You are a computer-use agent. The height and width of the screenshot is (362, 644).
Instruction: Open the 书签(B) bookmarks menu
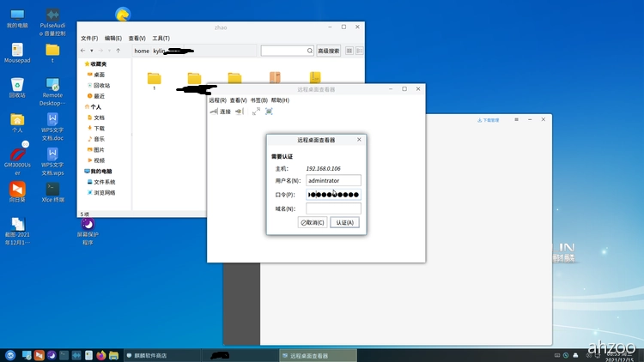click(x=259, y=100)
